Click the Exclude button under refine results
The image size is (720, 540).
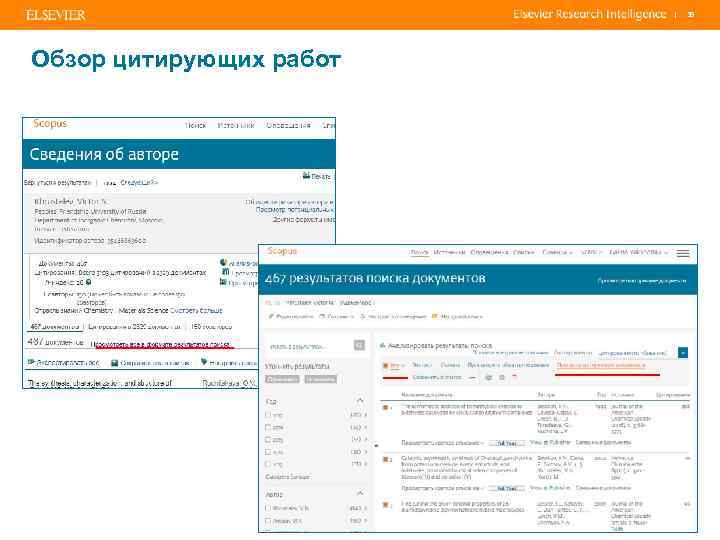point(321,379)
